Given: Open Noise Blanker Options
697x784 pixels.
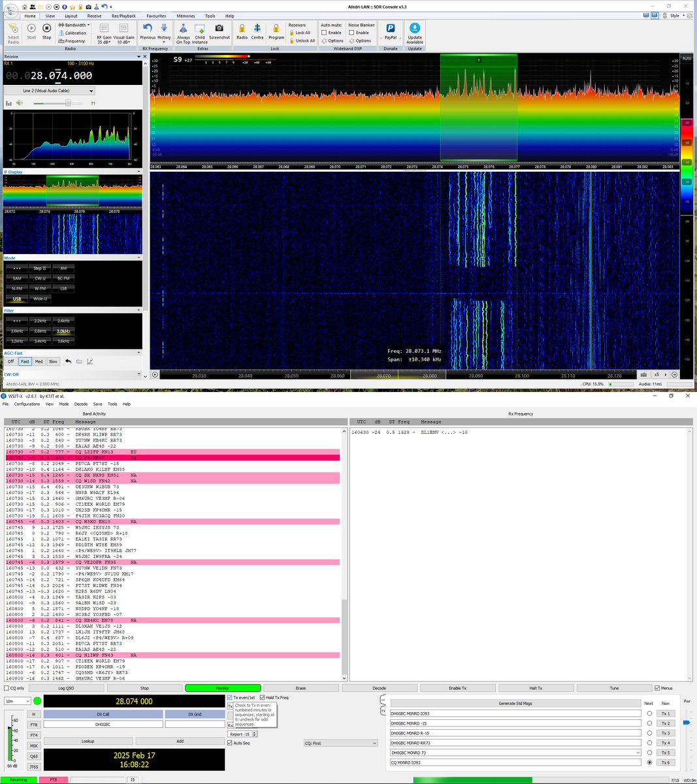Looking at the screenshot, I should pyautogui.click(x=359, y=41).
